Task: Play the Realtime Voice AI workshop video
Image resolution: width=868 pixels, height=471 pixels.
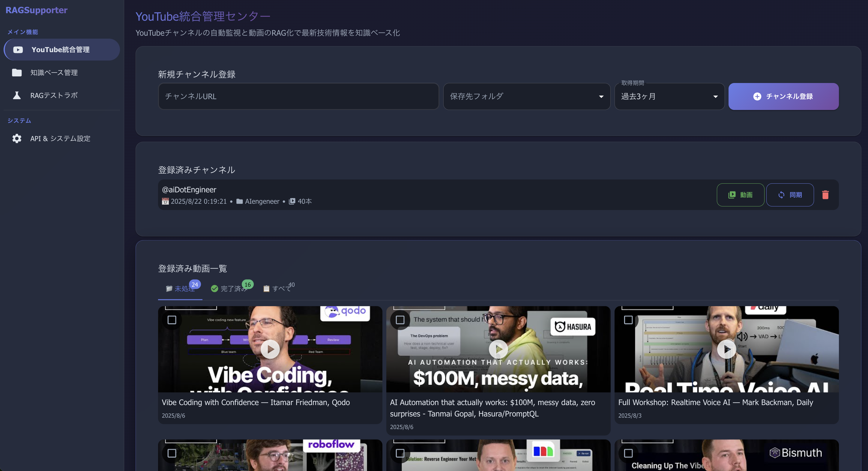Action: point(727,349)
